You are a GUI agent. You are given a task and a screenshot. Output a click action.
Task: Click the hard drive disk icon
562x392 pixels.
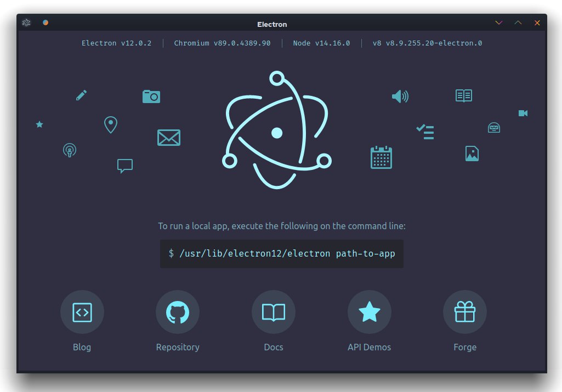pos(494,128)
